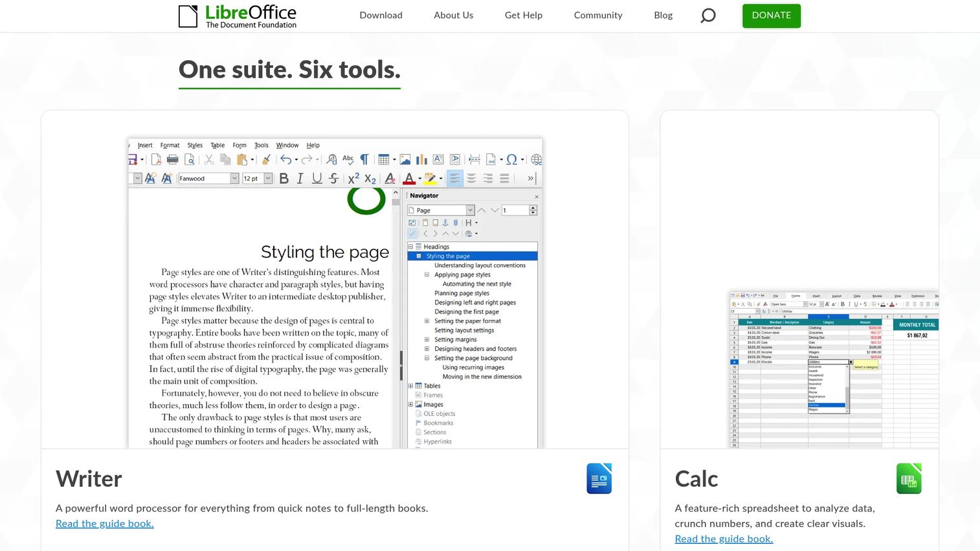
Task: Click the Insert Chart bar icon
Action: 421,159
